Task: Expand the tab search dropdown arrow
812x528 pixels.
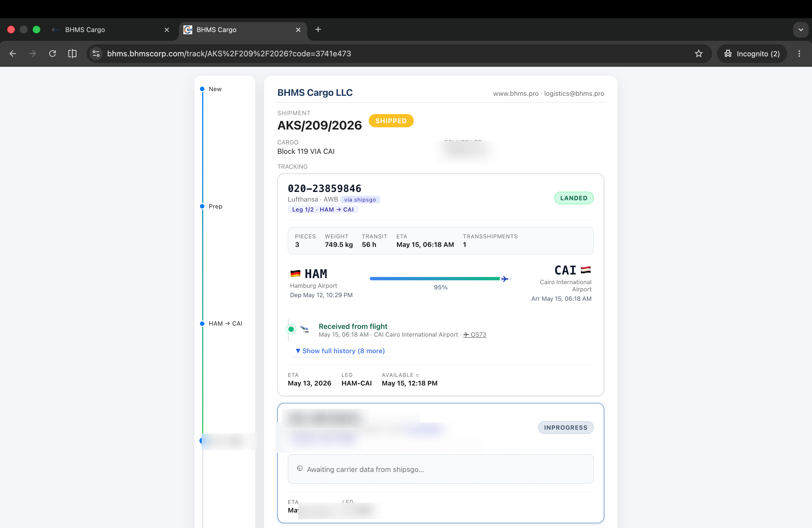Action: pos(801,30)
